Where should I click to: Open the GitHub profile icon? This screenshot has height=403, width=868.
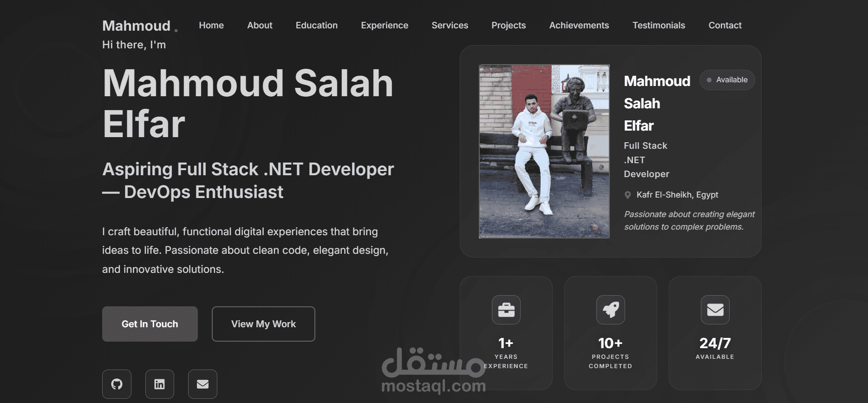tap(117, 384)
